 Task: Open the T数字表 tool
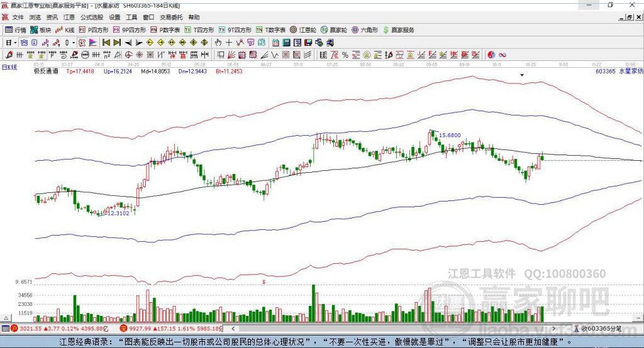tap(270, 30)
